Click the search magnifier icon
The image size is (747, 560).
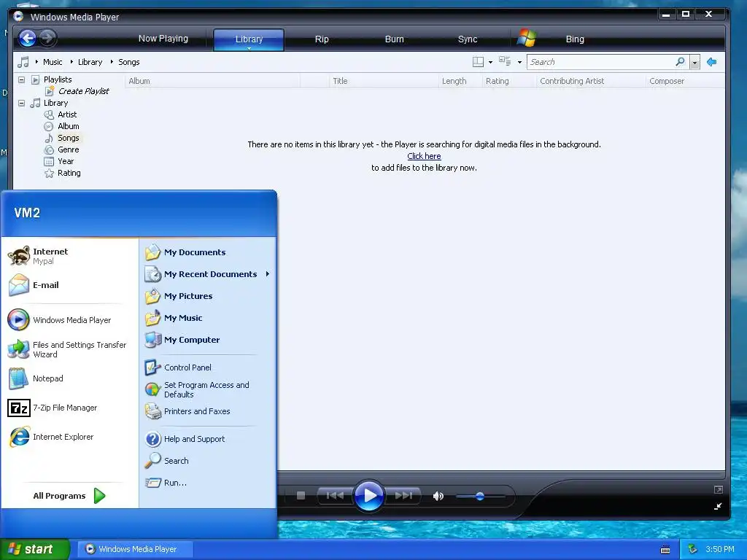point(681,62)
